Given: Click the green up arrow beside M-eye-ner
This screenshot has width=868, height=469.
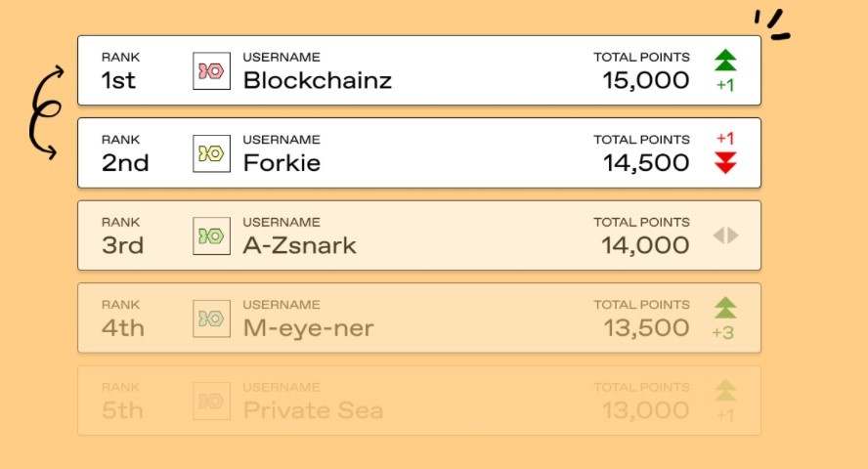Looking at the screenshot, I should [725, 308].
